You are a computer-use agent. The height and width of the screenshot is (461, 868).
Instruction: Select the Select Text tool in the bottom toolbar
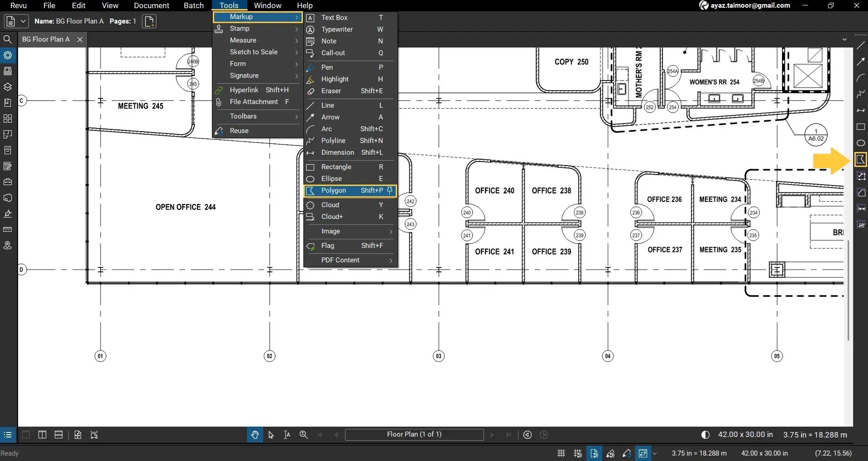(287, 435)
